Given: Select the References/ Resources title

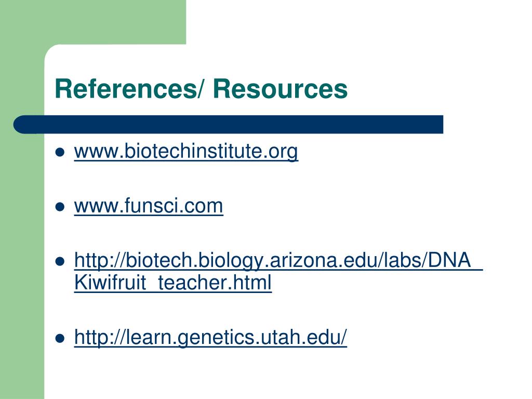Looking at the screenshot, I should [201, 89].
